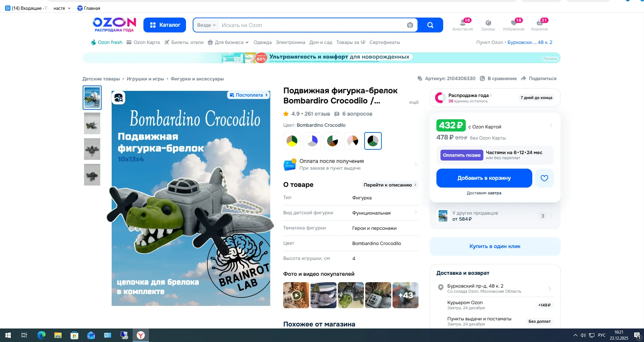Click Купить в один клик
This screenshot has height=342, width=644.
click(x=494, y=246)
